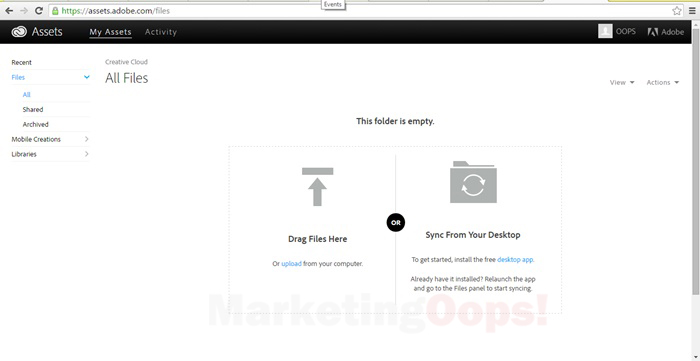The width and height of the screenshot is (700, 361).
Task: Click the Mobile Creations label
Action: [x=36, y=139]
